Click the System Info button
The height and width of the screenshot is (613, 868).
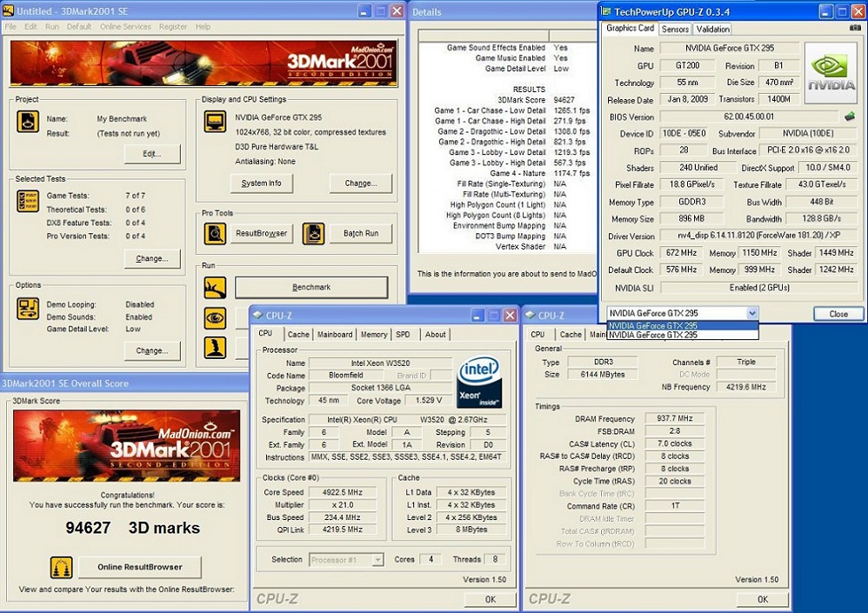pyautogui.click(x=261, y=183)
